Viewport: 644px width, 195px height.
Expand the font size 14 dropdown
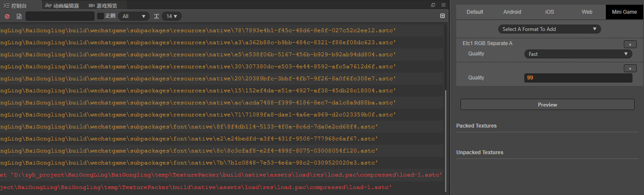(172, 16)
